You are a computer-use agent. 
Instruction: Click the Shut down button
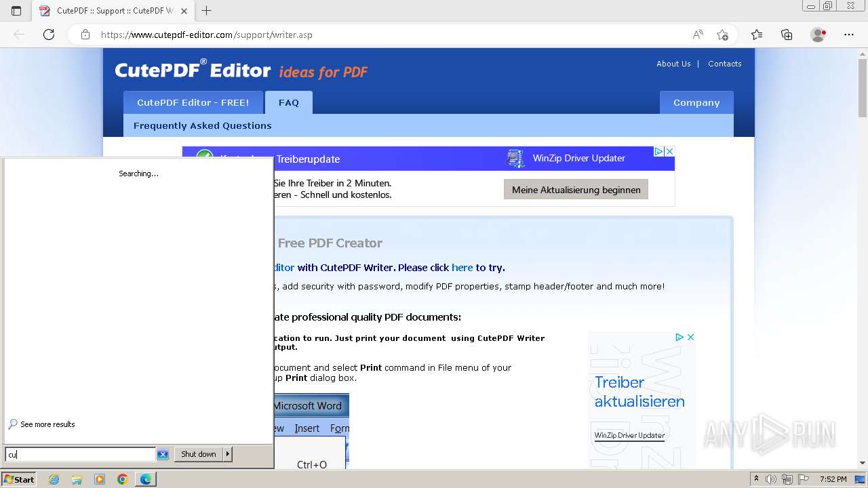point(199,454)
